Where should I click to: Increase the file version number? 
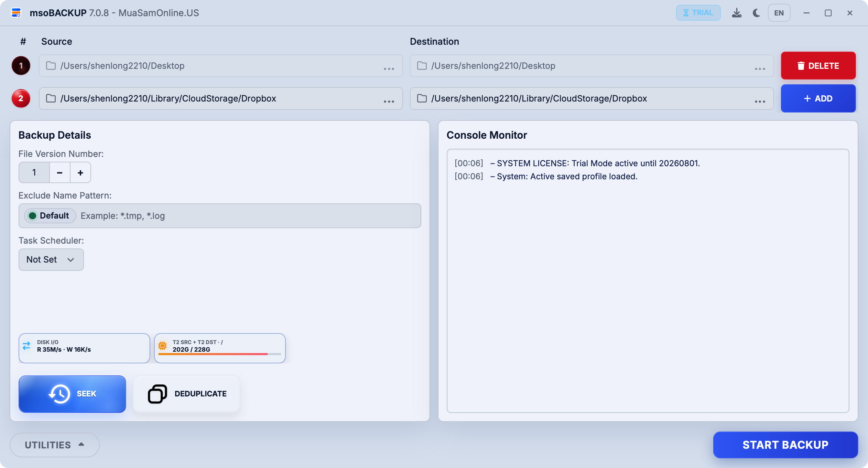pos(80,172)
